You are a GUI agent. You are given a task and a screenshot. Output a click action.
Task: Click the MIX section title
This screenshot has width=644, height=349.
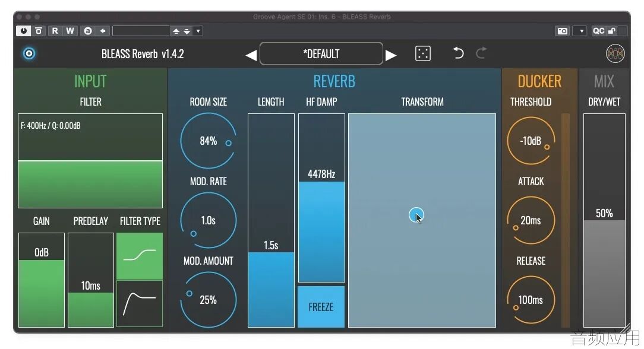(604, 81)
